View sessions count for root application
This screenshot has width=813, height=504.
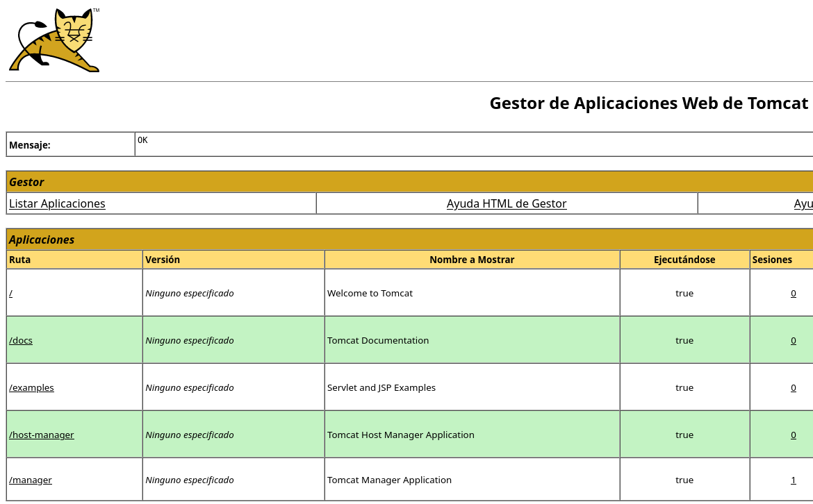[793, 293]
